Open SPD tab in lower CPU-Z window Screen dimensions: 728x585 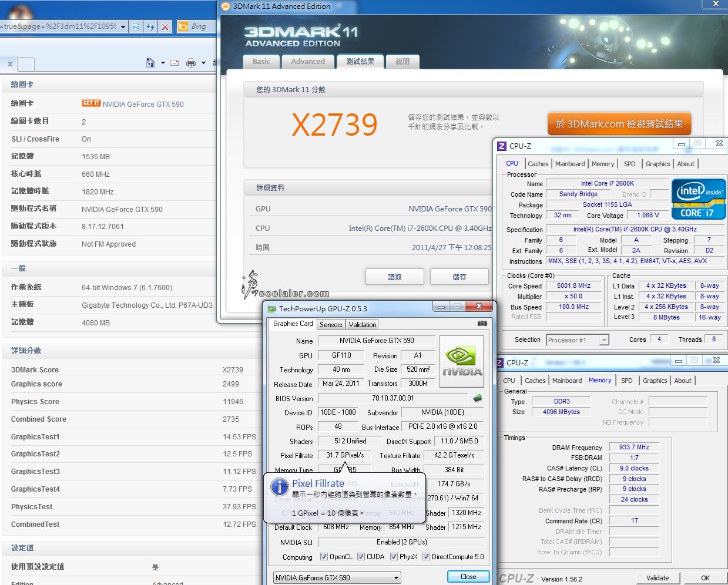point(627,381)
